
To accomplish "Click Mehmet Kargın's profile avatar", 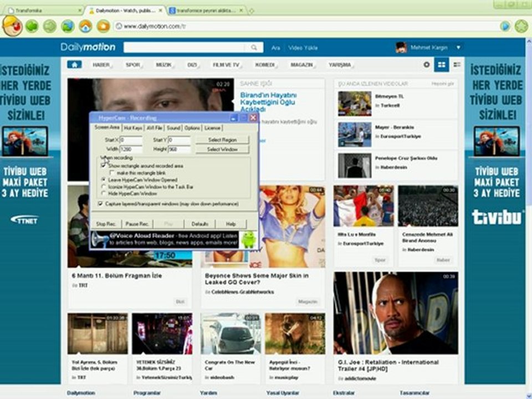I will pyautogui.click(x=401, y=48).
